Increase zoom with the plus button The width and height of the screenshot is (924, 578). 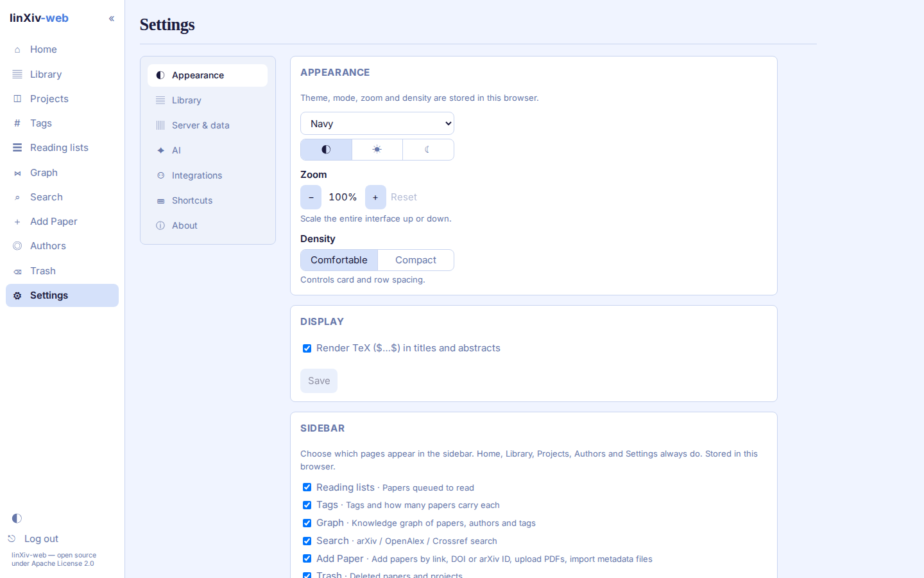point(375,197)
